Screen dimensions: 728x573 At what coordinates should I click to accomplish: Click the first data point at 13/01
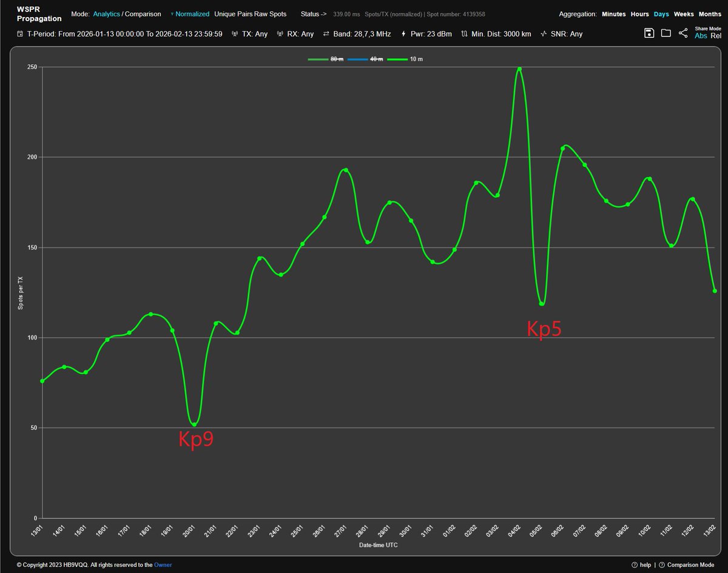(x=42, y=381)
